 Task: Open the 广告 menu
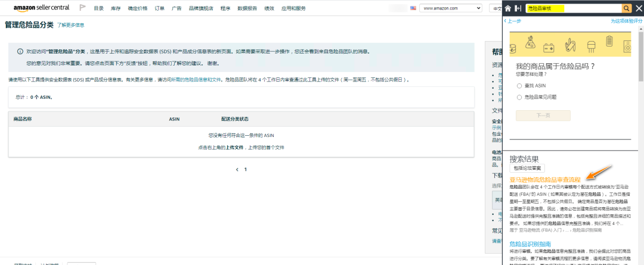(x=177, y=8)
